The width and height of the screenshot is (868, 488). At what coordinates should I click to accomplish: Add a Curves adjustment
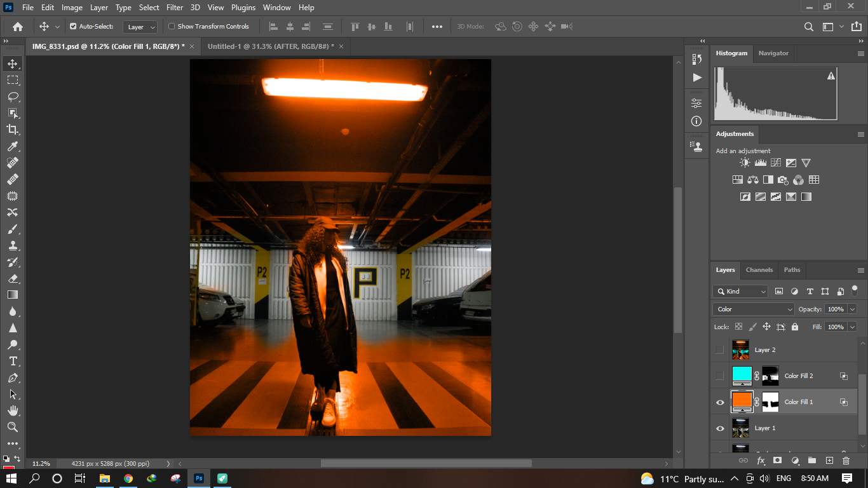click(775, 163)
